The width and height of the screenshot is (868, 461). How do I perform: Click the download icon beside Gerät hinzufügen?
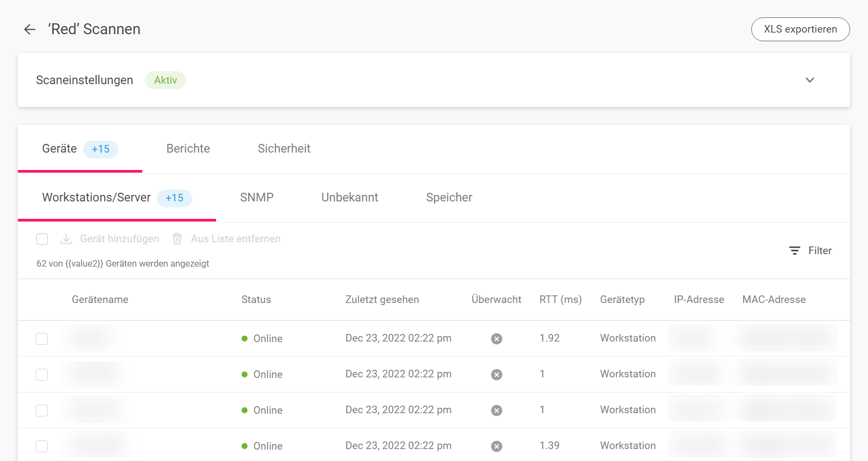66,239
